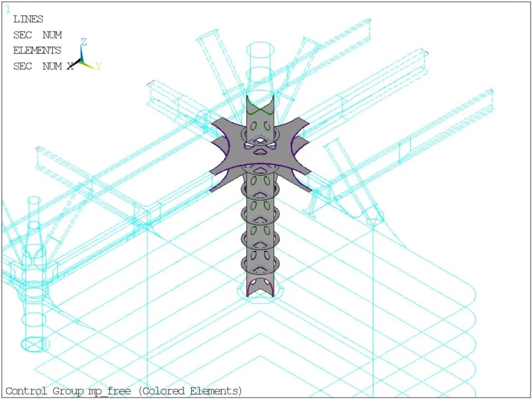This screenshot has height=399, width=532.
Task: Select the LINES legend text
Action: point(28,19)
